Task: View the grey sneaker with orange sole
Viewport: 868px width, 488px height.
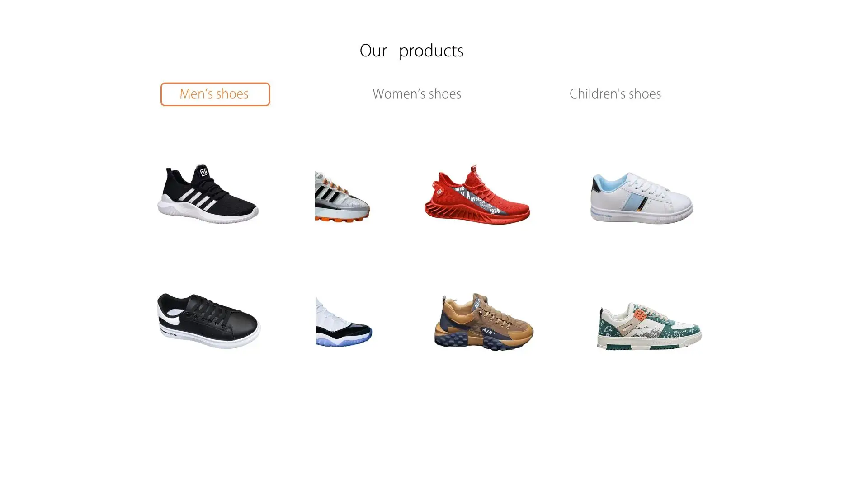Action: [x=342, y=197]
